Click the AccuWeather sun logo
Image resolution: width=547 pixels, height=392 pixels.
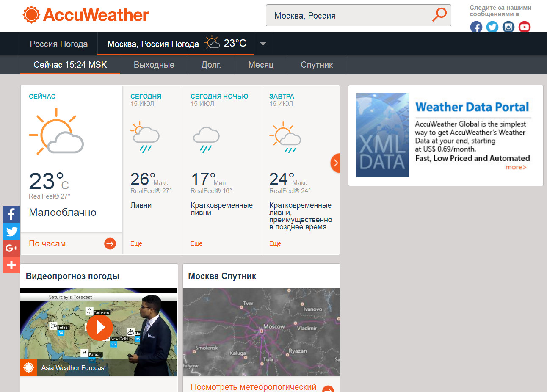pyautogui.click(x=31, y=15)
